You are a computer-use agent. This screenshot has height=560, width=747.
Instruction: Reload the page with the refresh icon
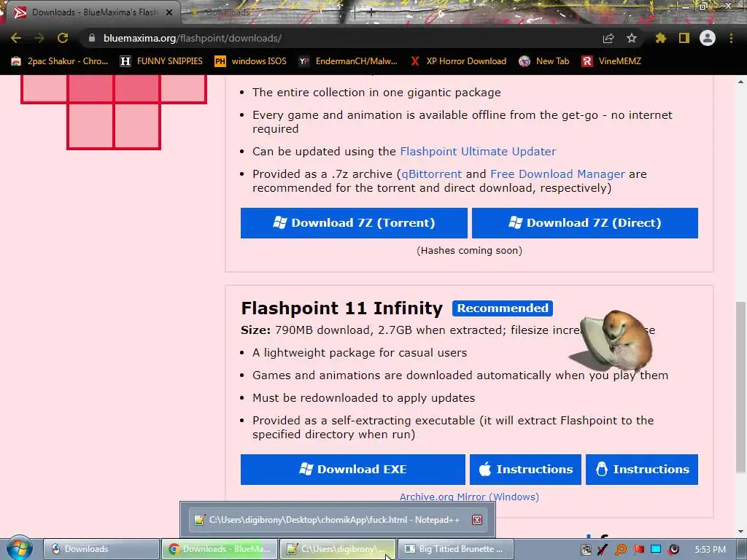pyautogui.click(x=63, y=38)
